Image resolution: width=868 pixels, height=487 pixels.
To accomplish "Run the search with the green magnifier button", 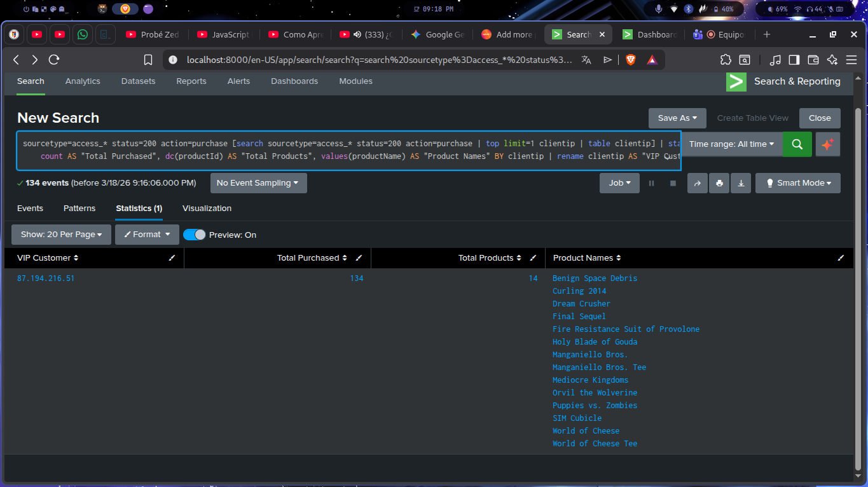I will [797, 144].
